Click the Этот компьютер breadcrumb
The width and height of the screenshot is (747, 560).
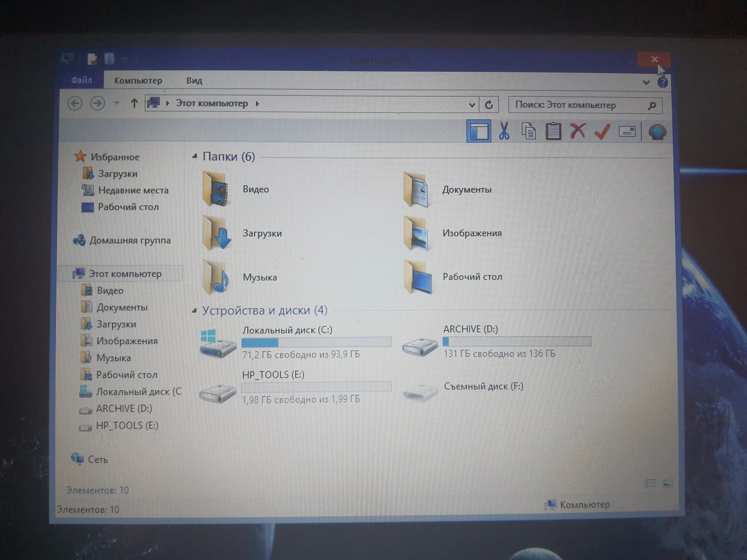coord(212,103)
